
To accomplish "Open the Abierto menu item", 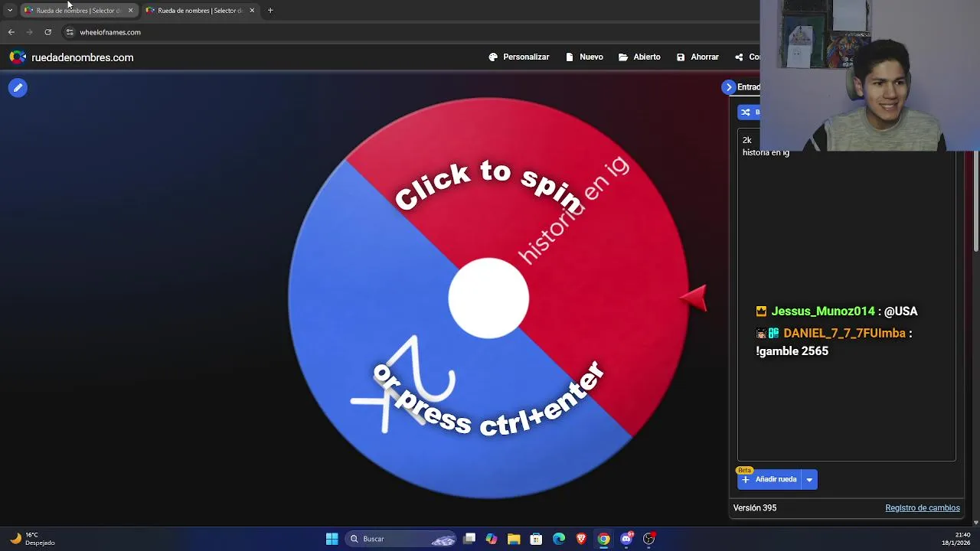I will tap(639, 57).
